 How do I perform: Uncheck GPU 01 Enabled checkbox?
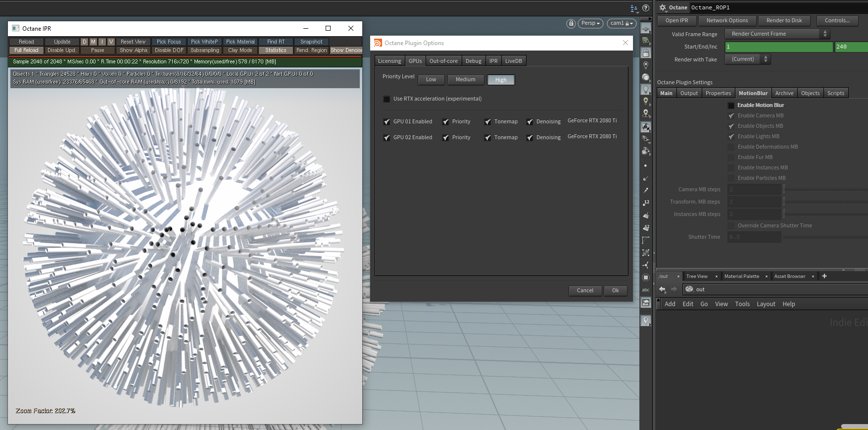coord(387,122)
